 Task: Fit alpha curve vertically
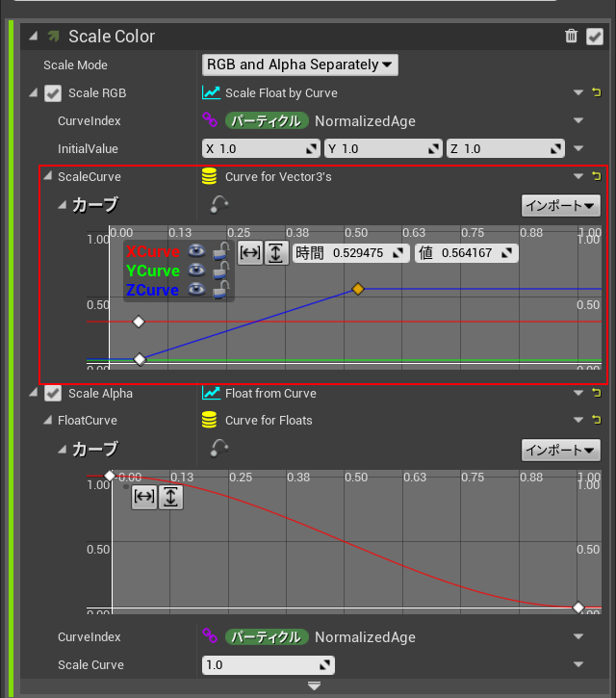pos(170,497)
